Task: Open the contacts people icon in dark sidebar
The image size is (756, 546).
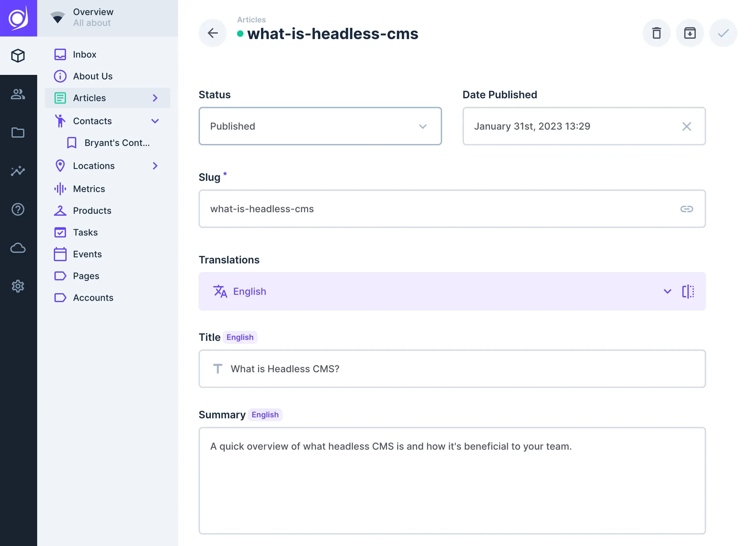Action: (x=18, y=94)
